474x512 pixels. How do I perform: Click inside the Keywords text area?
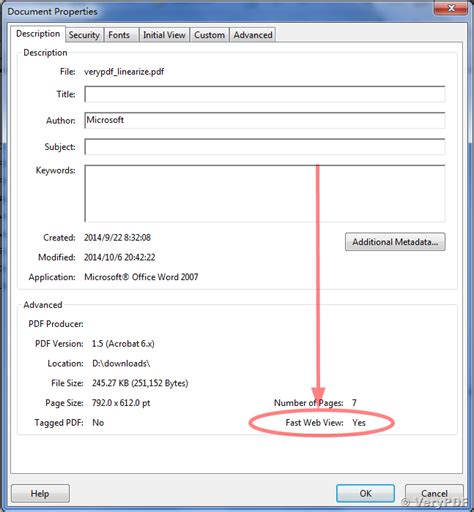[265, 193]
